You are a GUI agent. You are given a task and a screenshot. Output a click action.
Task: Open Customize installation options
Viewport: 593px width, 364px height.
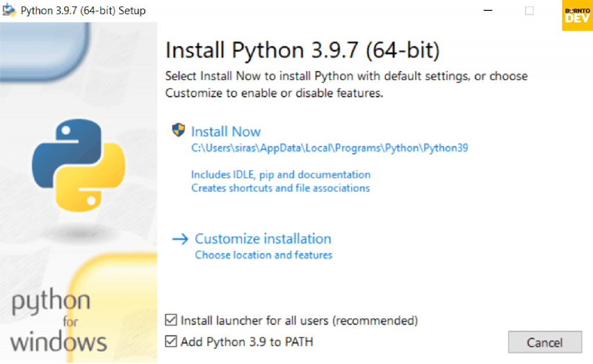(x=263, y=238)
